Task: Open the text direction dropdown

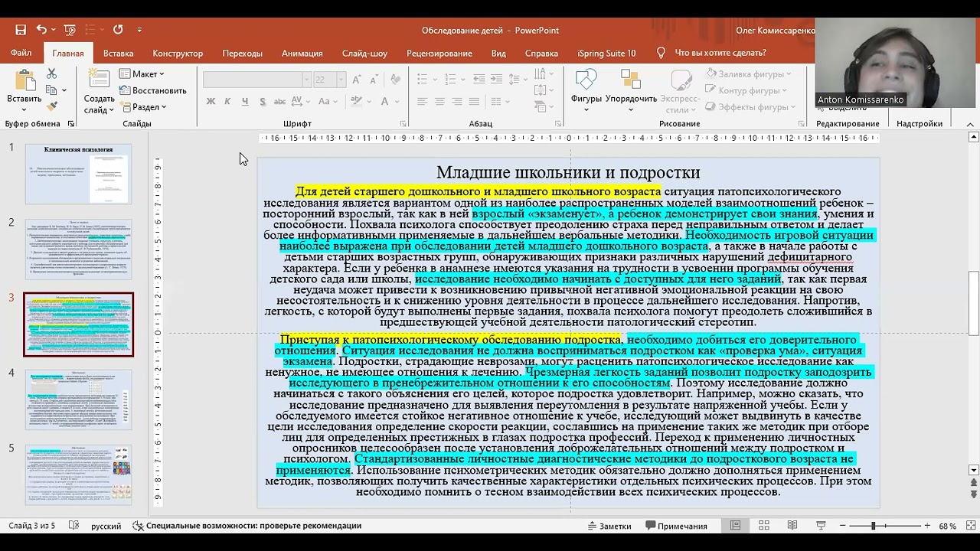Action: 544,73
